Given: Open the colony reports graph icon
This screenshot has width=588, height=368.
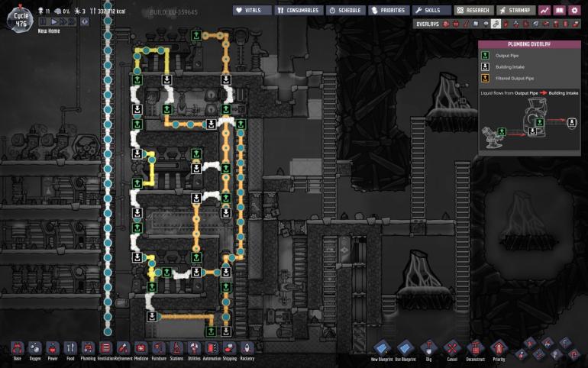Looking at the screenshot, I should (544, 10).
